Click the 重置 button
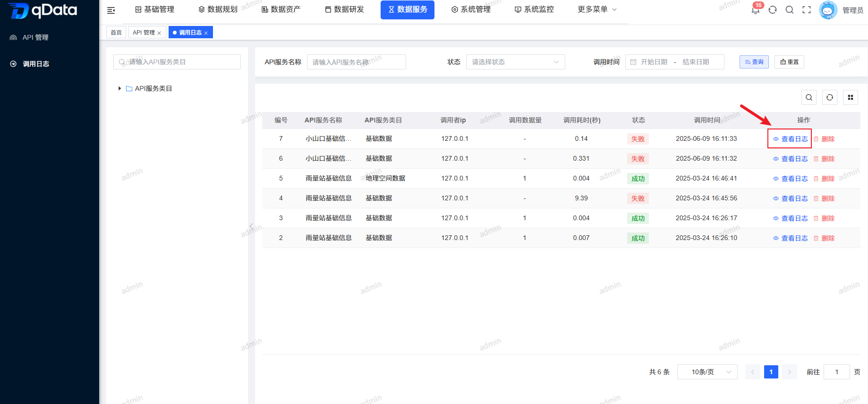 (789, 62)
